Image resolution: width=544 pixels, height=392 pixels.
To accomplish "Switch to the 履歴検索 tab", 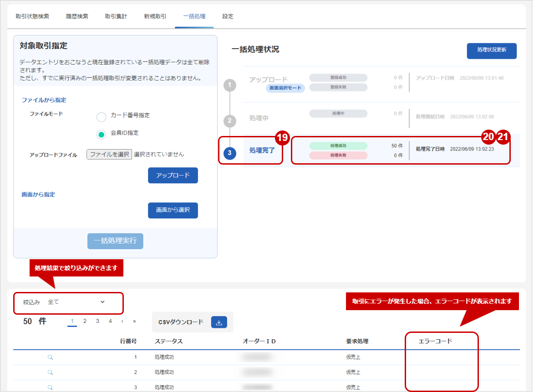I will (x=77, y=16).
